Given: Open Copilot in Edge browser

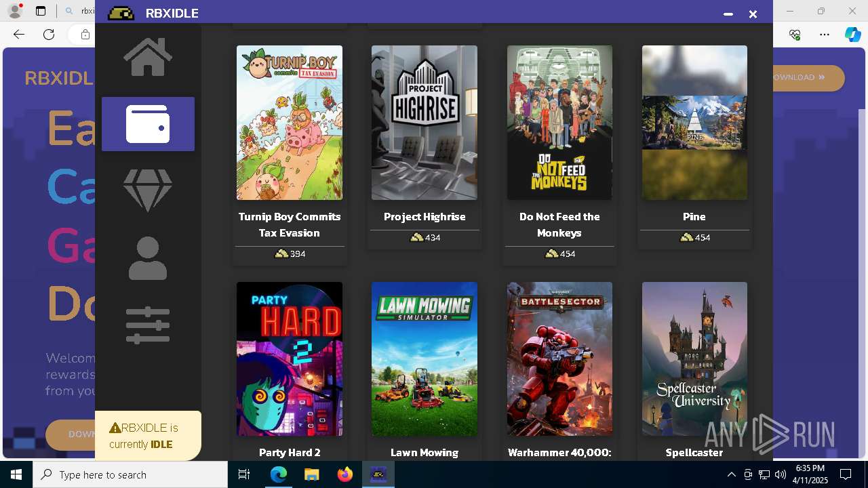Looking at the screenshot, I should point(852,35).
